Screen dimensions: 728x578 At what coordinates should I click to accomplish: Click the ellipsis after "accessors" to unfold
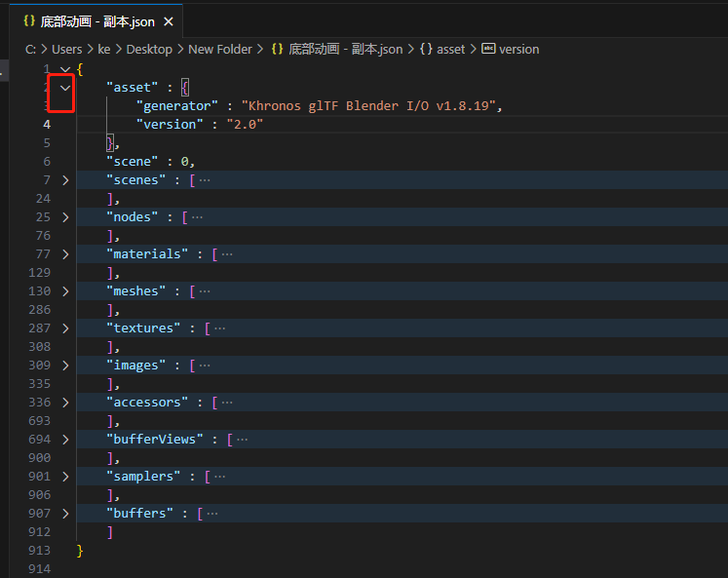tap(227, 403)
